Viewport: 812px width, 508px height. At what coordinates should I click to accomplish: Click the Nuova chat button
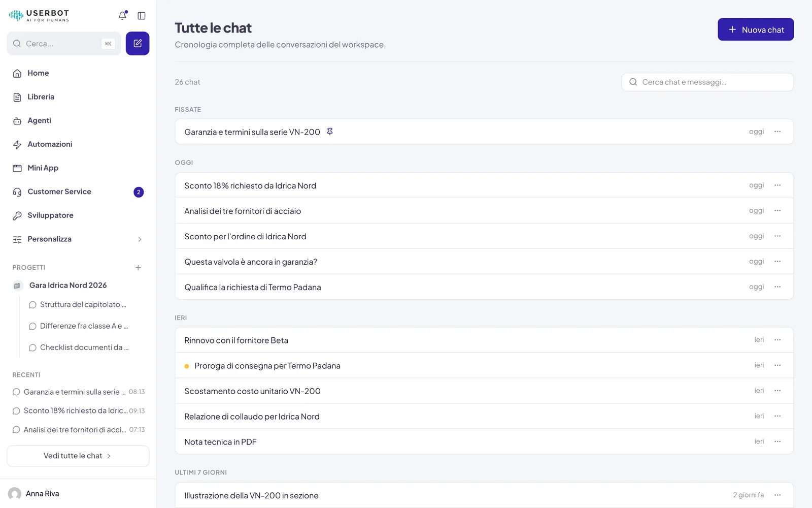click(756, 29)
